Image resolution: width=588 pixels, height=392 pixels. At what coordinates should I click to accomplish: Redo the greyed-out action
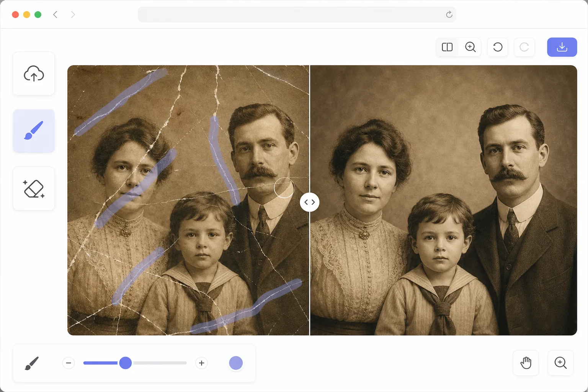524,47
